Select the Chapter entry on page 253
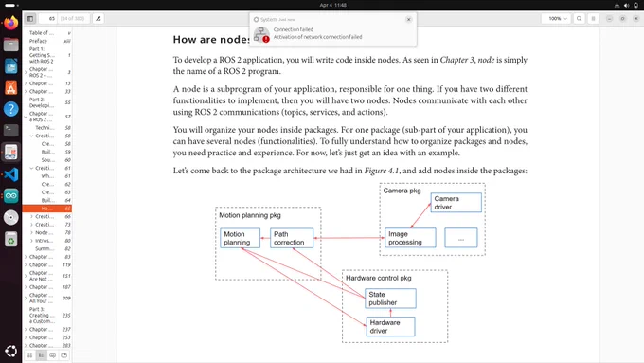The height and width of the screenshot is (363, 644). (47, 337)
